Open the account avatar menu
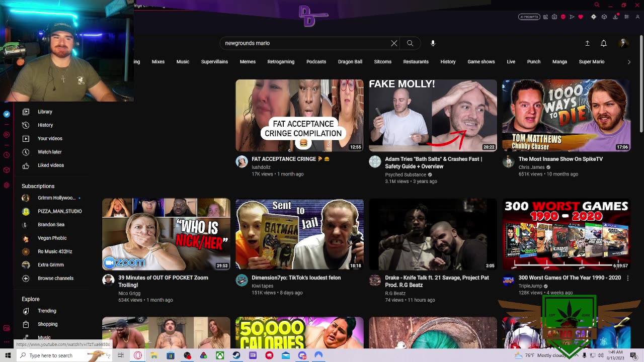The image size is (644, 362). pyautogui.click(x=623, y=43)
